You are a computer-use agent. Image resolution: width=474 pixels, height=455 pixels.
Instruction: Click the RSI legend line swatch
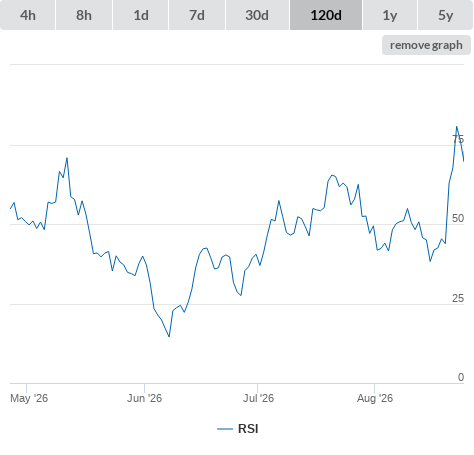[x=225, y=429]
